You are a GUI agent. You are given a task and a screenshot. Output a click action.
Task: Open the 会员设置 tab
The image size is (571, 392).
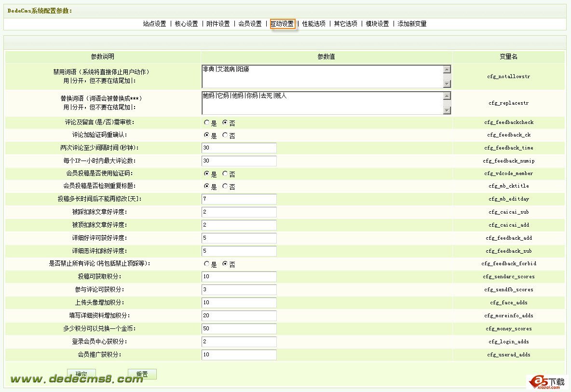tap(250, 23)
